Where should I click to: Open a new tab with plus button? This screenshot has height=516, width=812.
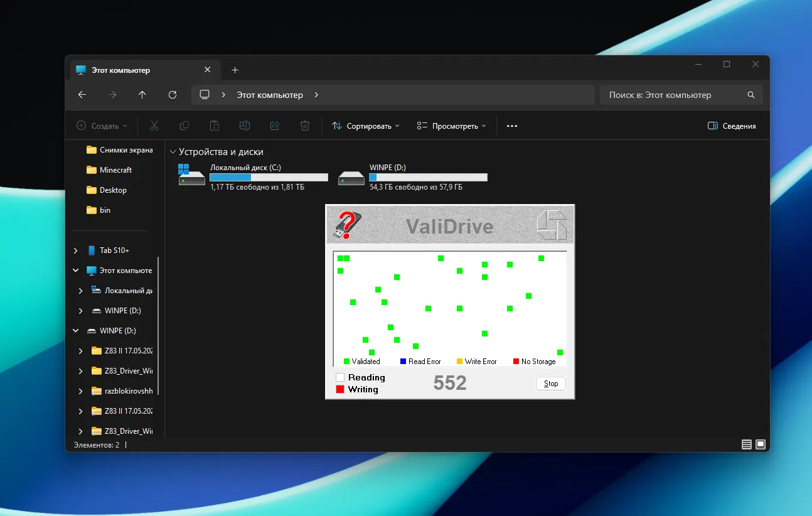point(235,70)
